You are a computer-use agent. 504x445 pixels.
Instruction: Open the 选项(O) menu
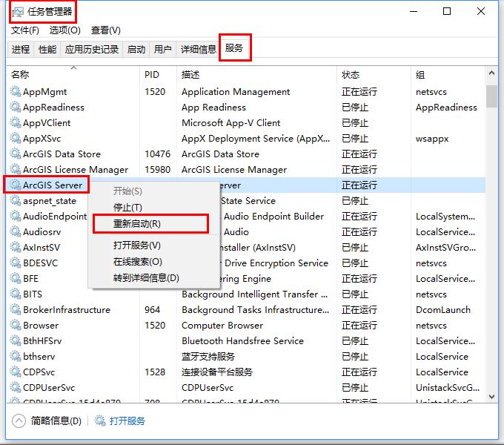(65, 30)
